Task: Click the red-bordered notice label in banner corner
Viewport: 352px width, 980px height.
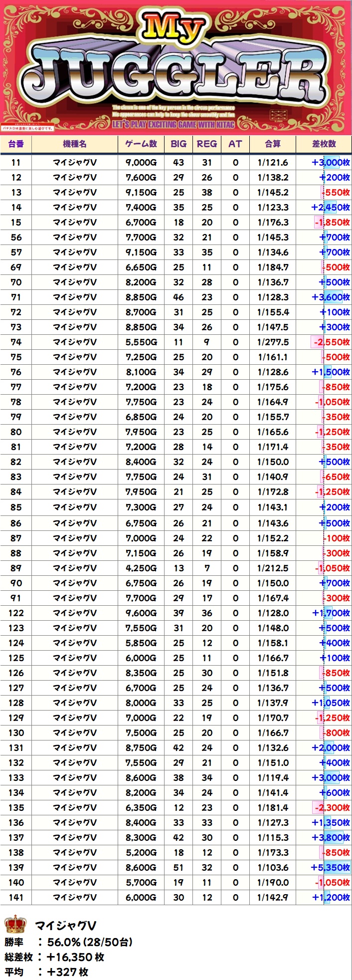Action: pyautogui.click(x=27, y=128)
